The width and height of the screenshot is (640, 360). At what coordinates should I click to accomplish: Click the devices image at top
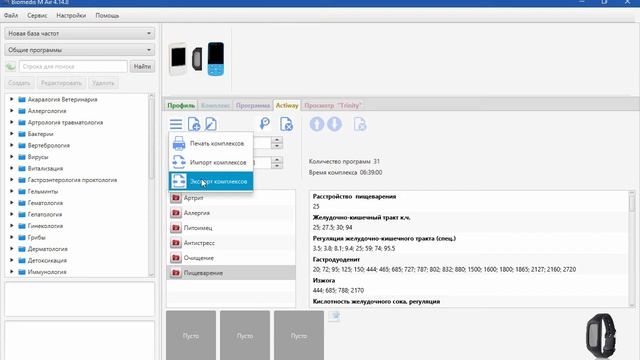pyautogui.click(x=197, y=59)
